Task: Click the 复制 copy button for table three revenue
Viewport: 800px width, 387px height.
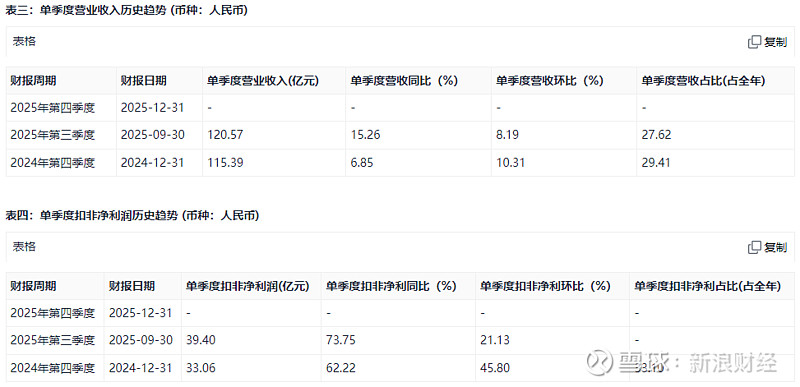Action: click(x=767, y=42)
